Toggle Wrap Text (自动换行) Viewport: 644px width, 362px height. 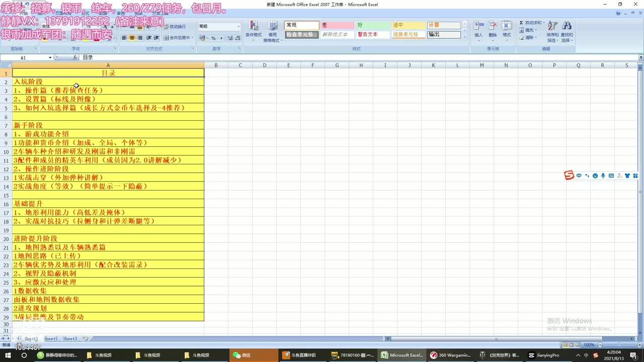click(x=175, y=27)
